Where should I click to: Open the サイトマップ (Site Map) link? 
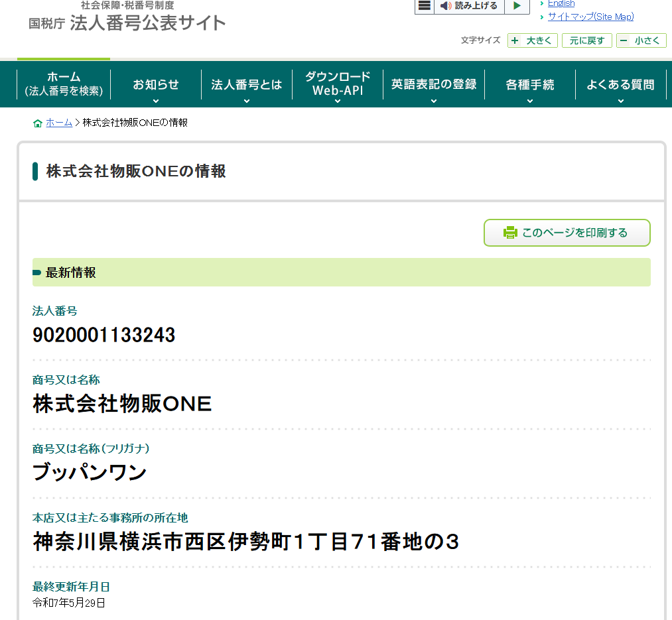590,17
